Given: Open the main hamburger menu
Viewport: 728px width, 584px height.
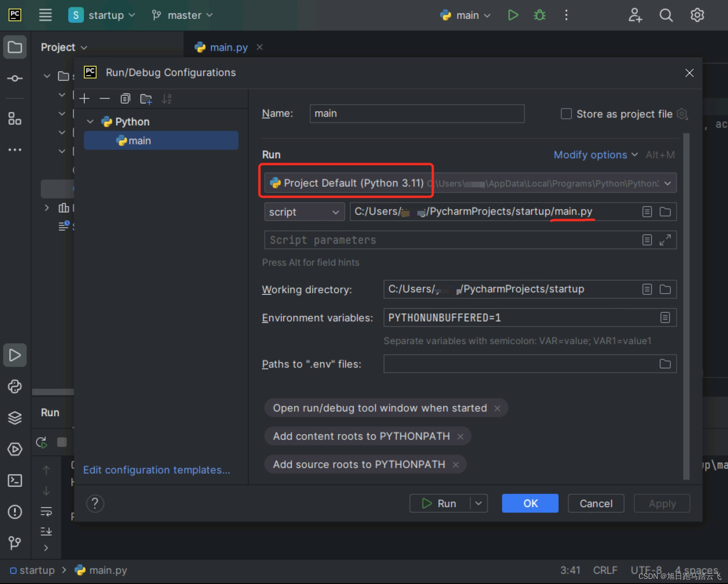Looking at the screenshot, I should point(45,15).
